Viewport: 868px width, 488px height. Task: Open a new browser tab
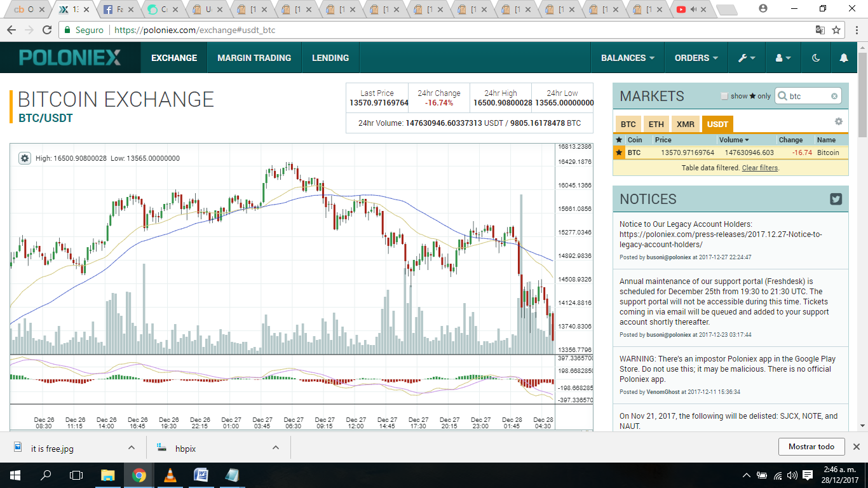point(726,10)
